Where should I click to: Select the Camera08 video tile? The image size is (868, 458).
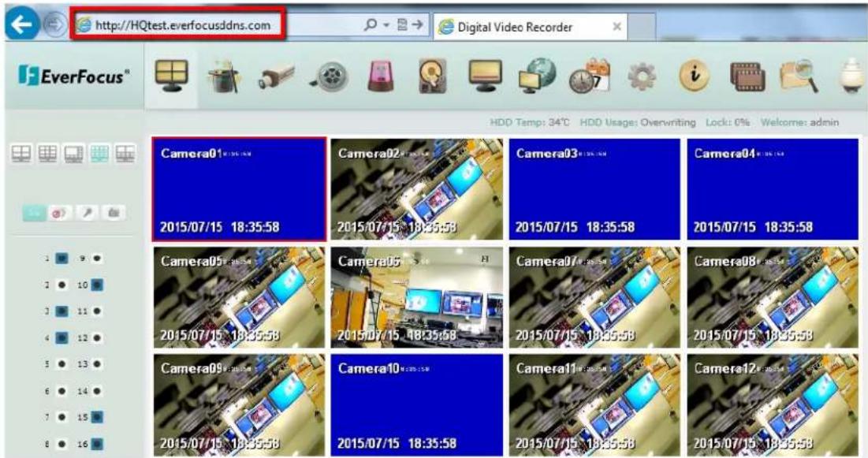pyautogui.click(x=773, y=297)
